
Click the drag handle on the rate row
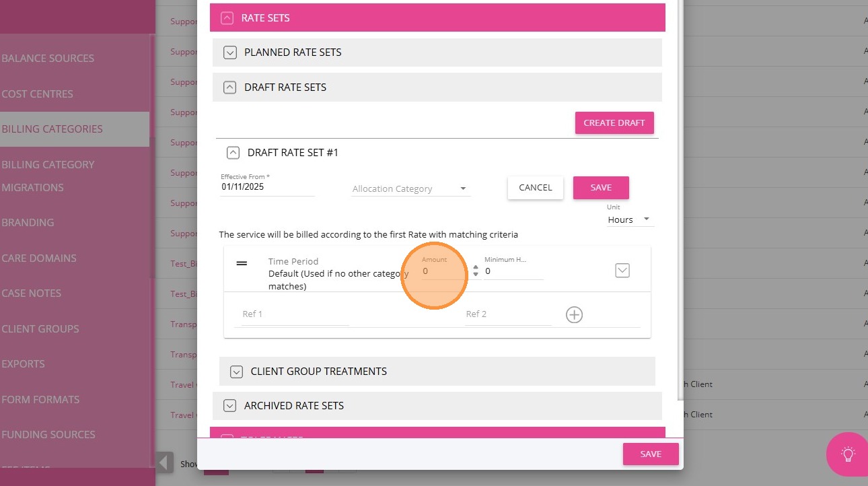[x=242, y=263]
